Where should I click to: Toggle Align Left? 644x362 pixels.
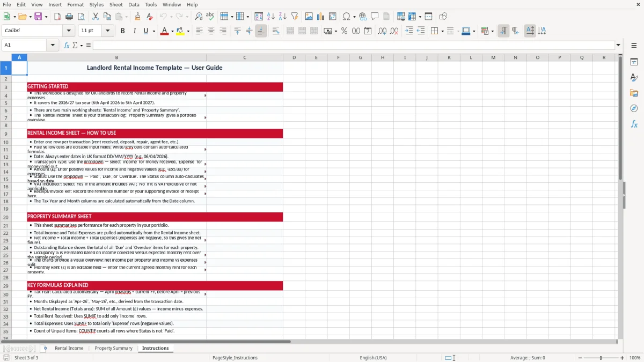click(x=199, y=31)
